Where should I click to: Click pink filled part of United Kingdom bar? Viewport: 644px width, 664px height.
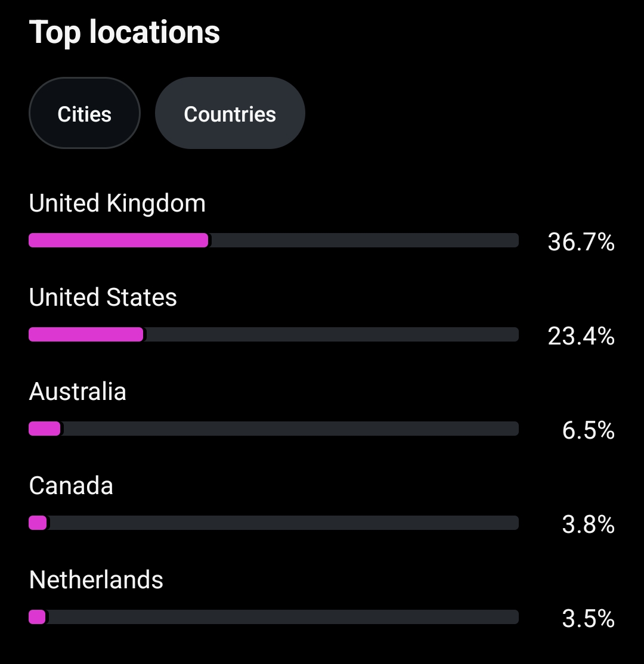click(118, 240)
